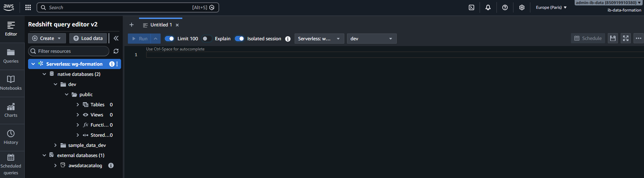Open the notifications bell
This screenshot has height=178, width=644.
pos(488,7)
